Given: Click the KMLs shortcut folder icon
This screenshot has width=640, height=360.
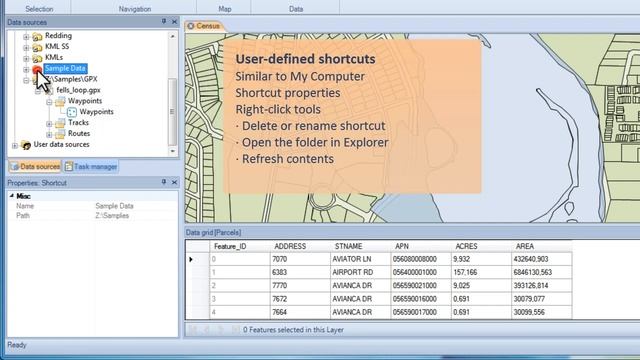Looking at the screenshot, I should [37, 58].
